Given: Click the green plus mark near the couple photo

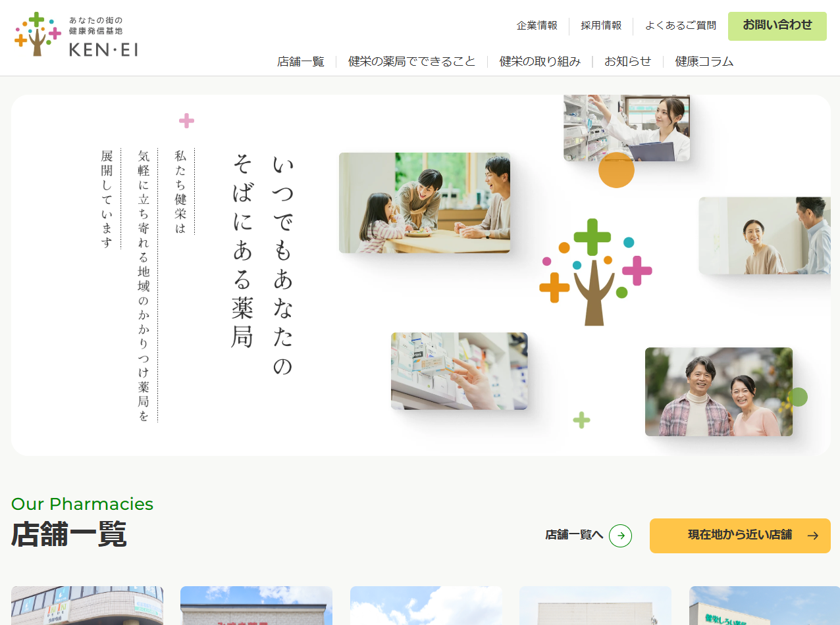Looking at the screenshot, I should coord(582,419).
